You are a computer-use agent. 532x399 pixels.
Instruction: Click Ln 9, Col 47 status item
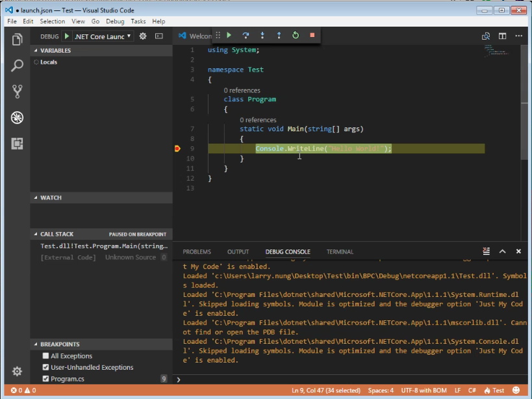point(325,390)
